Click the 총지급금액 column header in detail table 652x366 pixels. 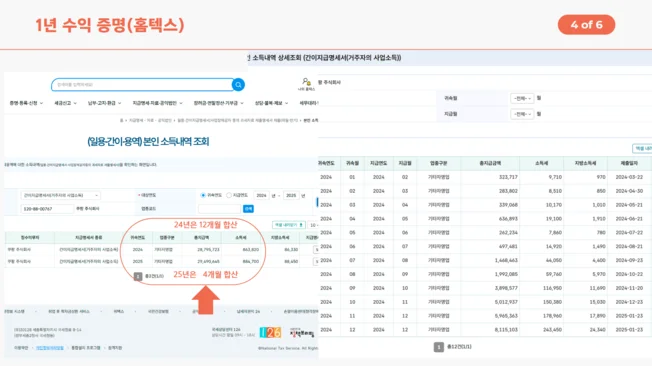tap(490, 163)
